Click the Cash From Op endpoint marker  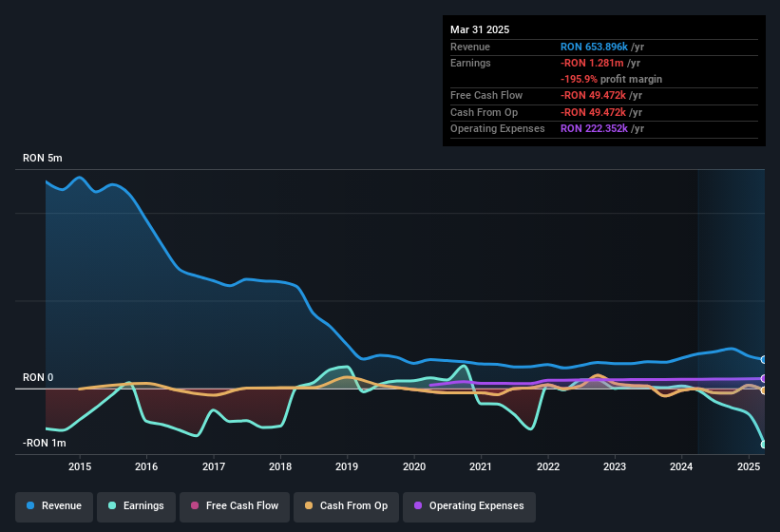click(764, 390)
